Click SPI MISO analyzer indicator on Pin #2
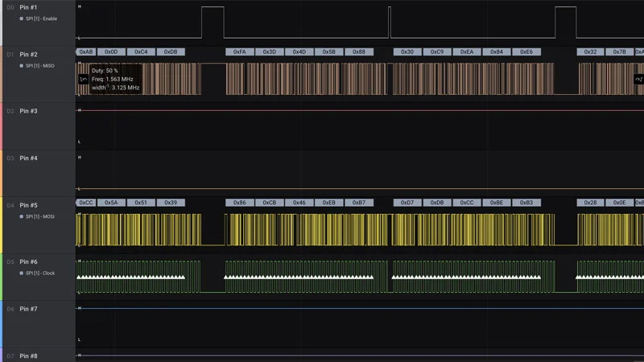This screenshot has width=644, height=362. click(x=37, y=66)
